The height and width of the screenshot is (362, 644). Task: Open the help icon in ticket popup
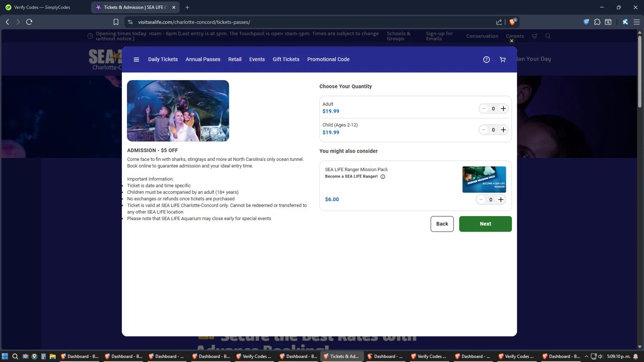486,60
